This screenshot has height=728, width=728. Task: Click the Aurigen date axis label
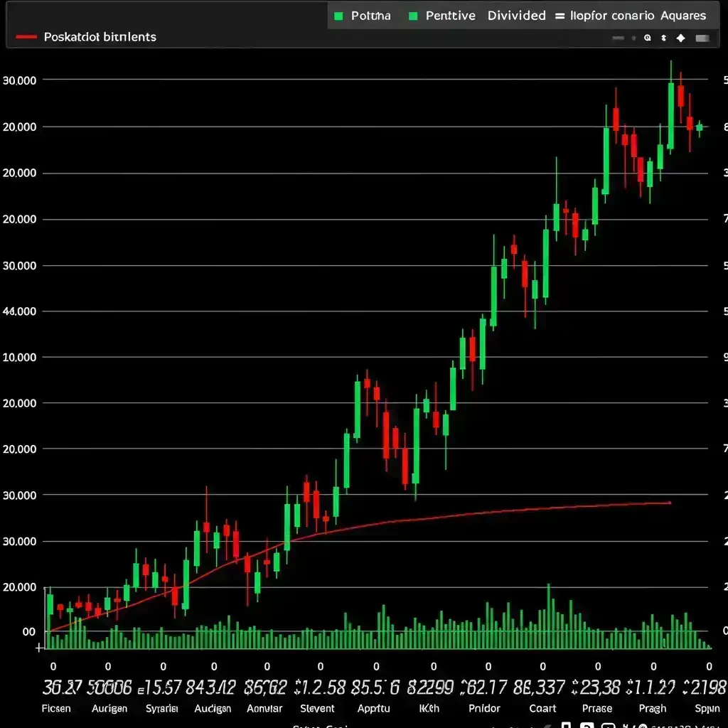tap(109, 709)
